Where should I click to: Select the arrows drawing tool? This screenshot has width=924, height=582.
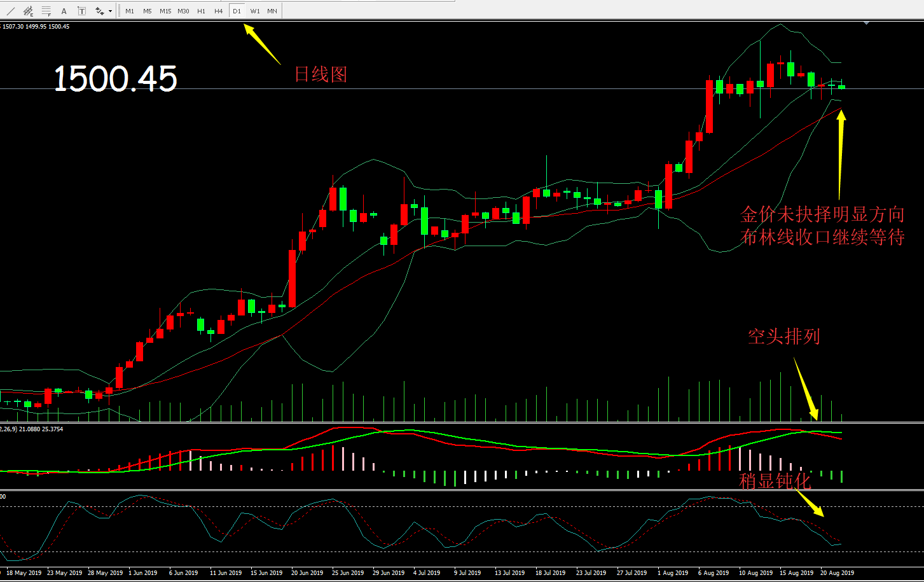[99, 11]
